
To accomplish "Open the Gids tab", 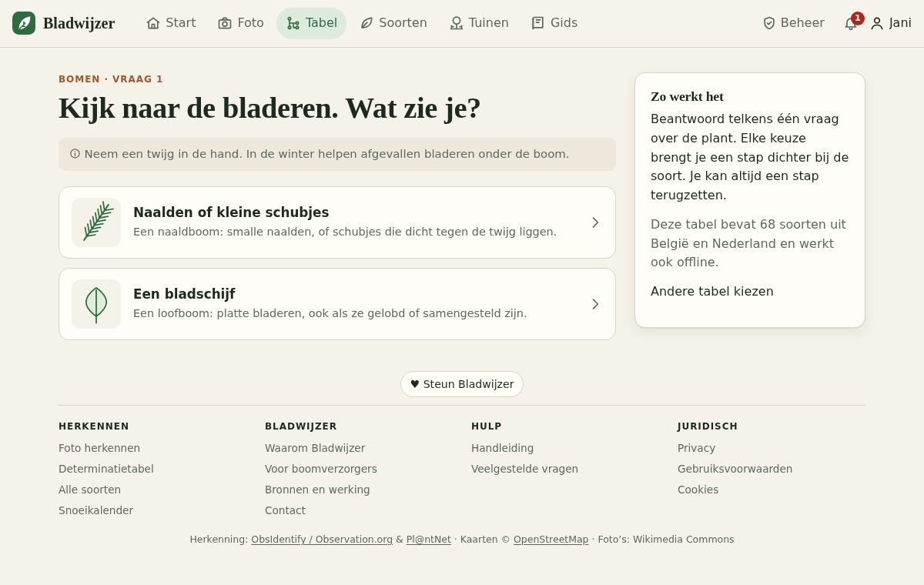I will [x=554, y=23].
